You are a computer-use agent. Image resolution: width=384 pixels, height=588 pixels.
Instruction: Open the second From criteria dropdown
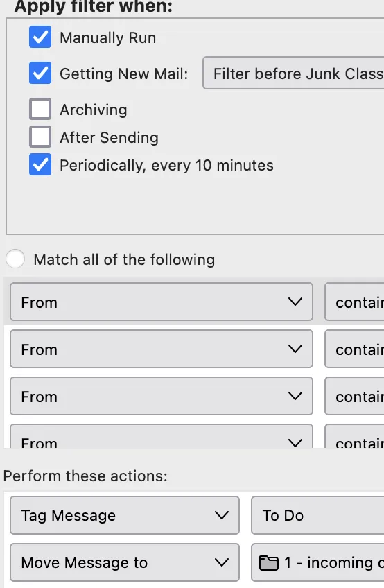point(162,349)
